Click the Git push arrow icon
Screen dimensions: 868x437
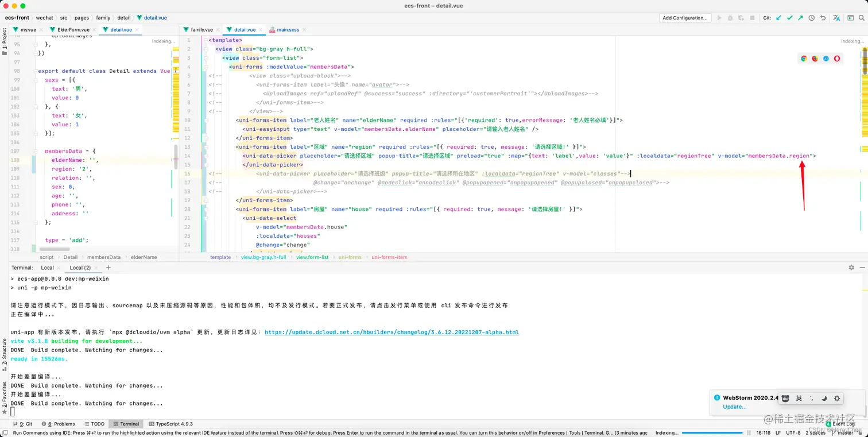coord(800,18)
